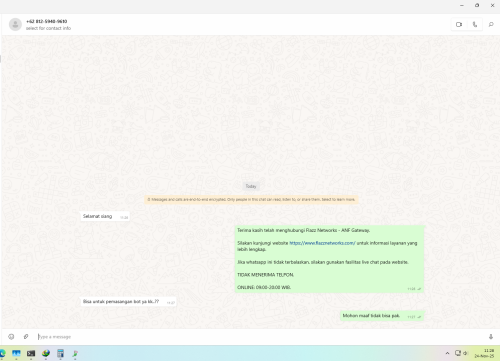Open the globe browser icon in taskbar
The height and width of the screenshot is (361, 500).
[x=46, y=353]
